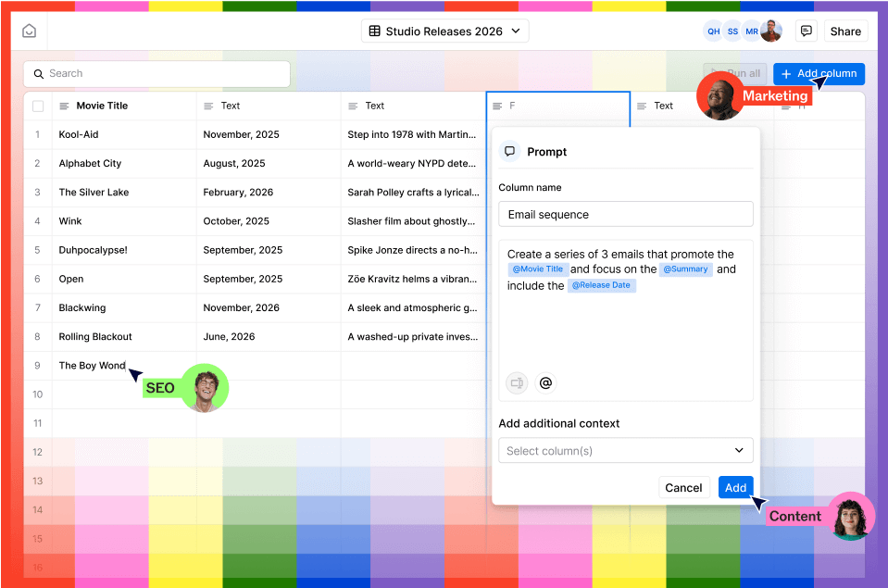
Task: Click the 'Spike Jonze directs a no-h...' cell
Action: (413, 250)
